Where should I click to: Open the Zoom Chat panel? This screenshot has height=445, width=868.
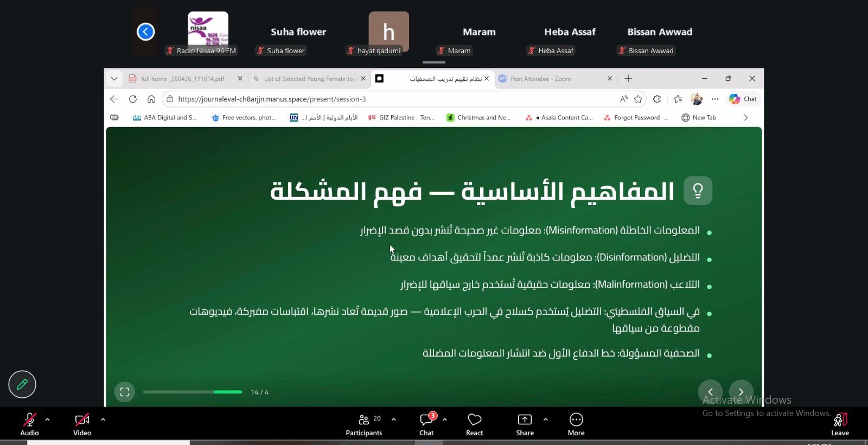click(426, 424)
